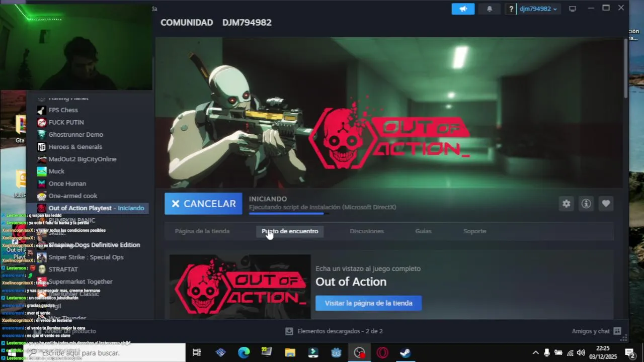Image resolution: width=644 pixels, height=362 pixels.
Task: Click the STRAFTAT mask icon
Action: (x=42, y=269)
